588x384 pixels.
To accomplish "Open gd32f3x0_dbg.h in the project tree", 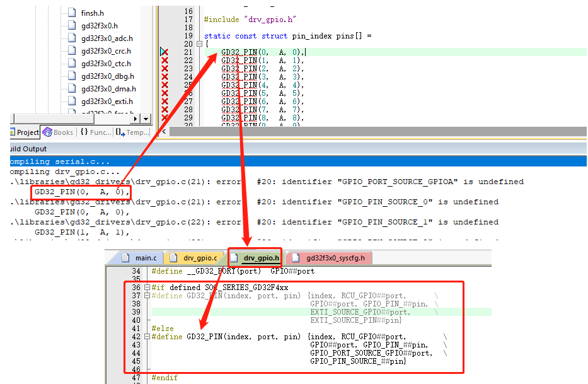I will click(108, 76).
